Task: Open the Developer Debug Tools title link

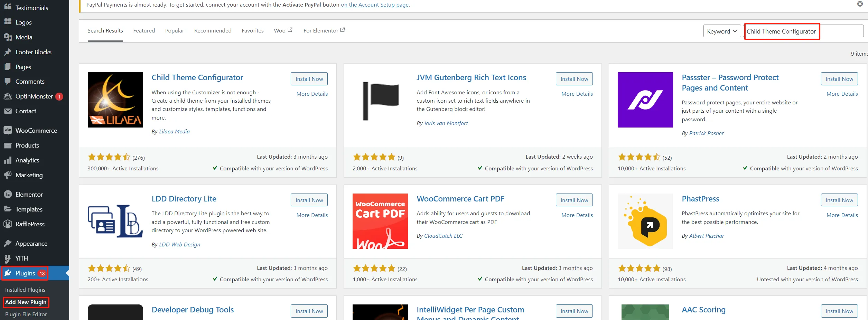Action: click(193, 310)
